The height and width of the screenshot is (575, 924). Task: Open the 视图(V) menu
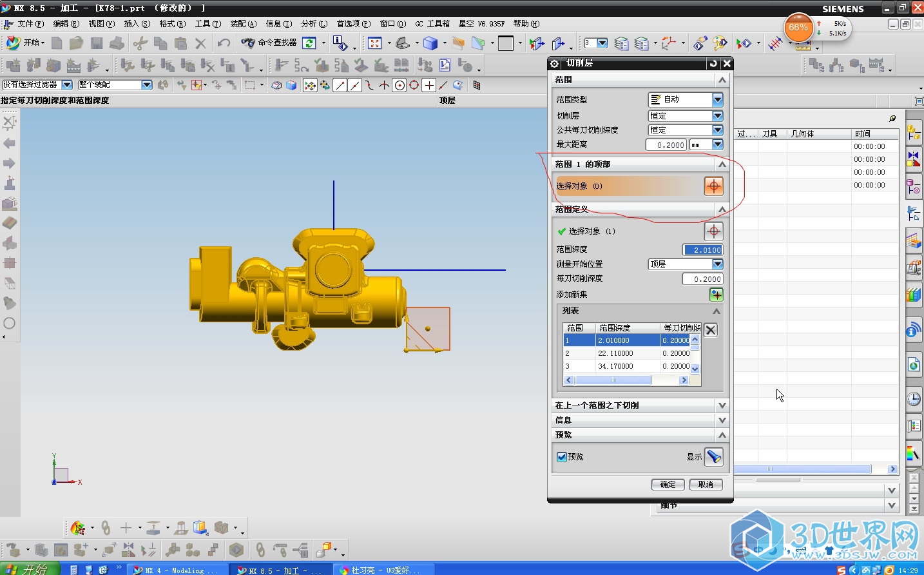click(101, 24)
